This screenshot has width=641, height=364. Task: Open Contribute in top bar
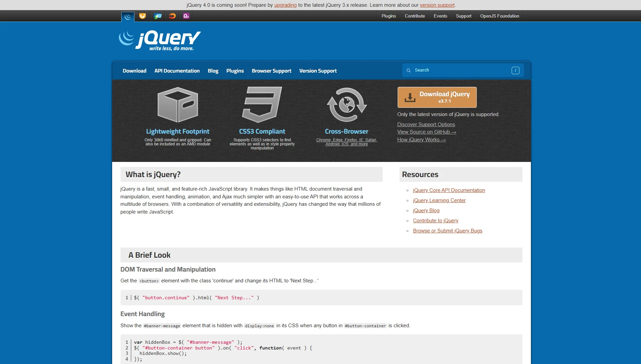pyautogui.click(x=415, y=16)
